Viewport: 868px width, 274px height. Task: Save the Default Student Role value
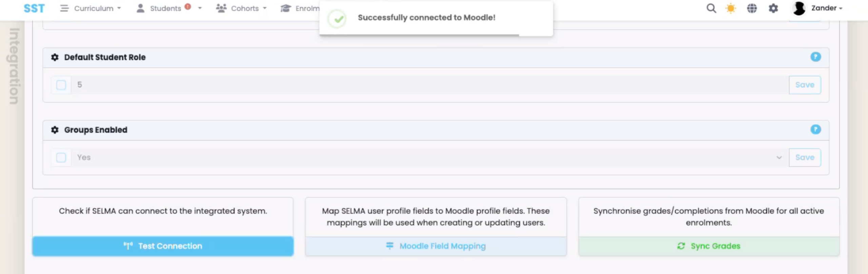805,85
